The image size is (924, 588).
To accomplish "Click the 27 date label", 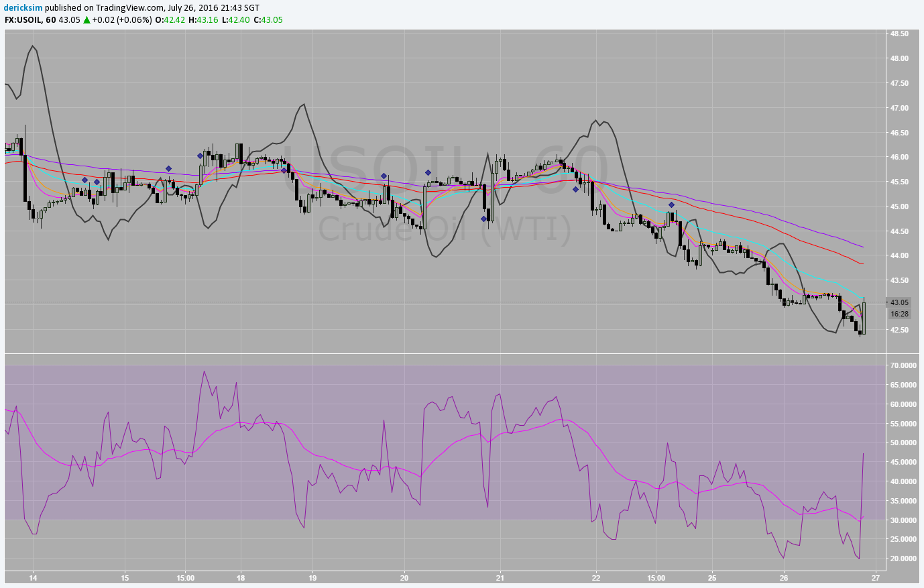I will coord(875,577).
